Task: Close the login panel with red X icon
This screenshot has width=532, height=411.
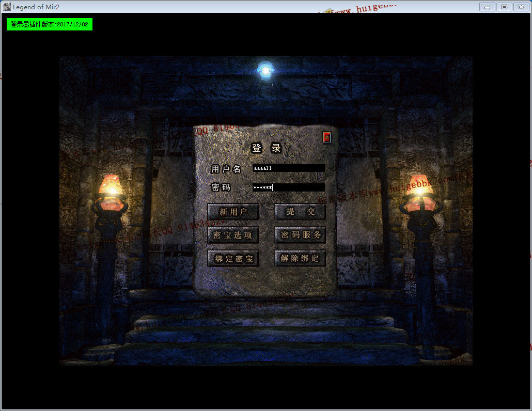Action: [326, 137]
